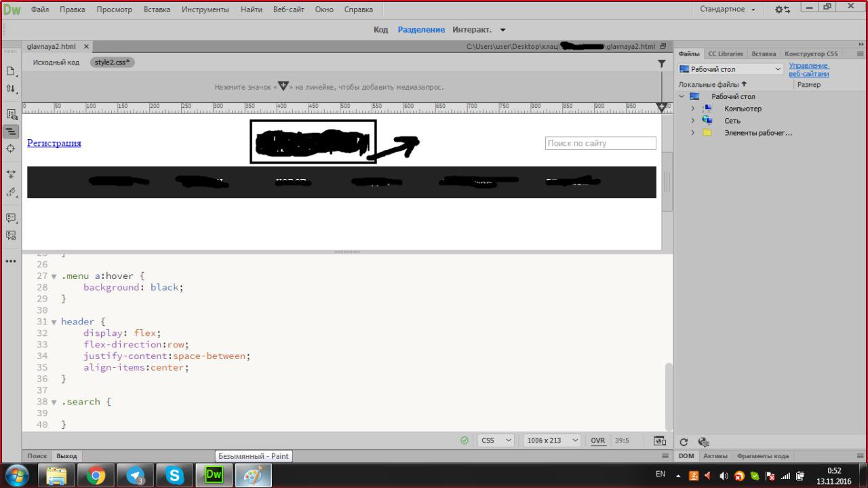Open the view mode dropdown arrow after Интеракт.
The width and height of the screenshot is (868, 488).
pyautogui.click(x=502, y=30)
